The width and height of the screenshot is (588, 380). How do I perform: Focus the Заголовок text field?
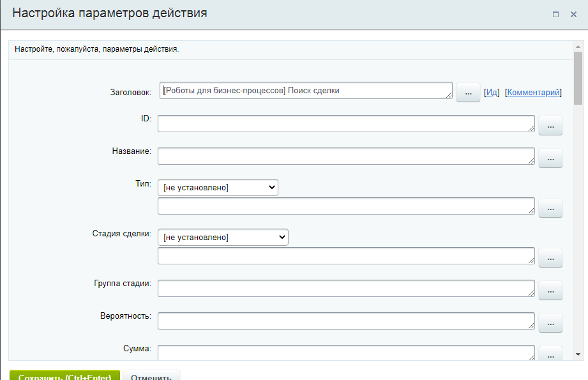[305, 91]
